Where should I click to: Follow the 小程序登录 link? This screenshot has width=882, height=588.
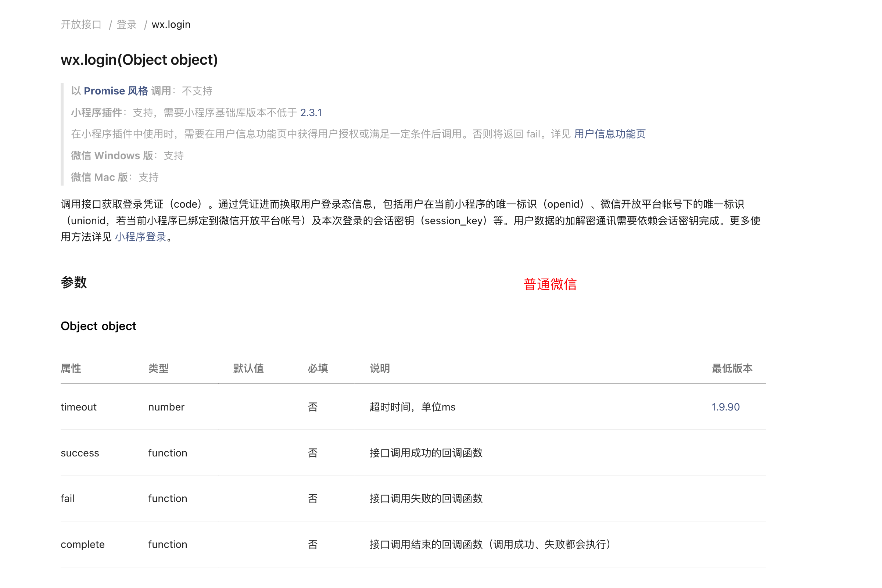(141, 237)
